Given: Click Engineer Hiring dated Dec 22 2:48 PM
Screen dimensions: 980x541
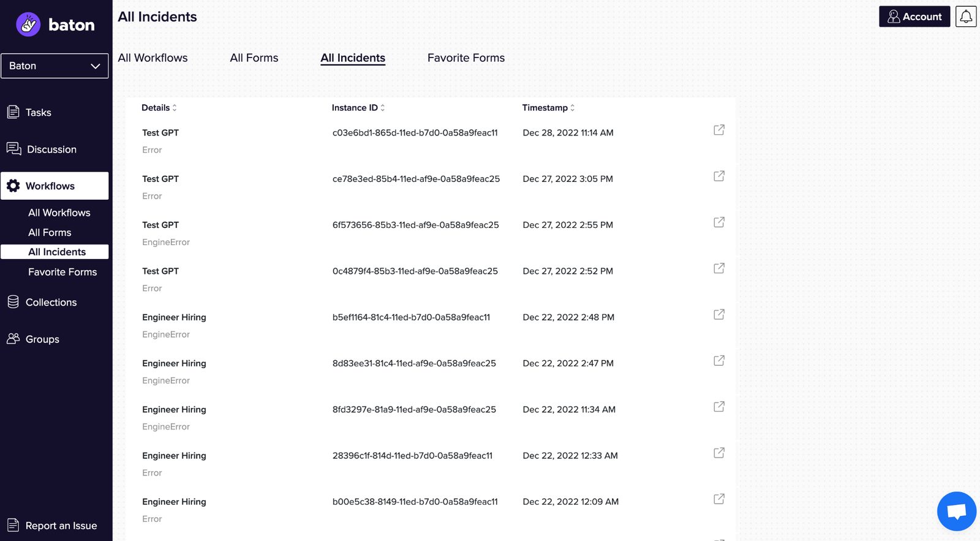Looking at the screenshot, I should (x=174, y=317).
